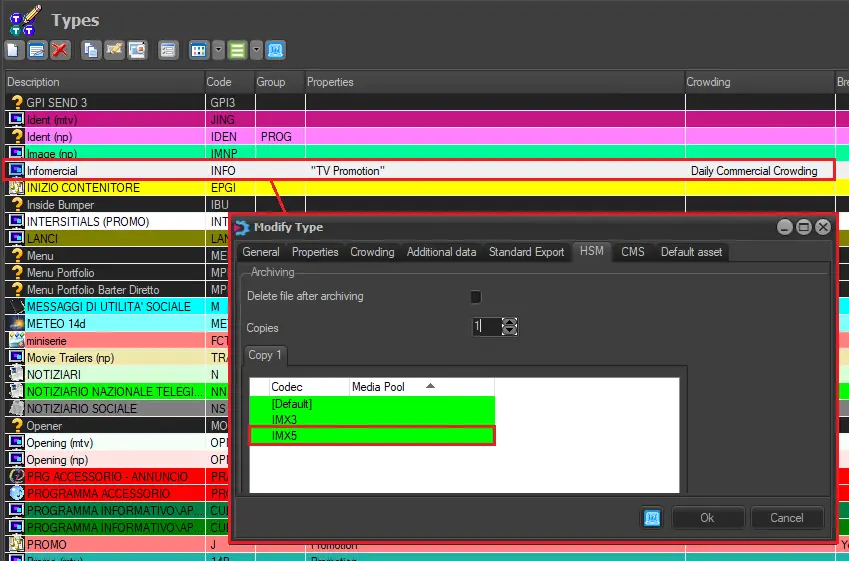The width and height of the screenshot is (849, 561).
Task: Increase Copies using the up stepper arrow
Action: tap(510, 322)
